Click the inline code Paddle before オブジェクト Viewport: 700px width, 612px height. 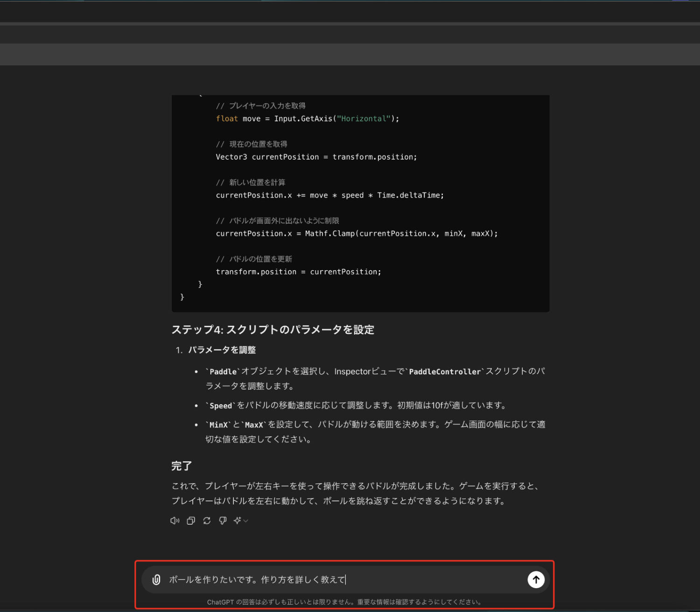pyautogui.click(x=223, y=372)
